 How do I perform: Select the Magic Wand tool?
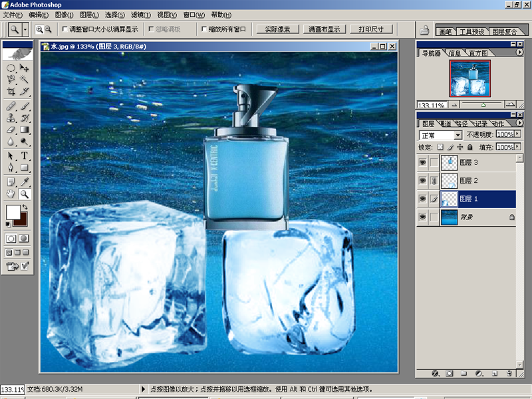point(24,79)
